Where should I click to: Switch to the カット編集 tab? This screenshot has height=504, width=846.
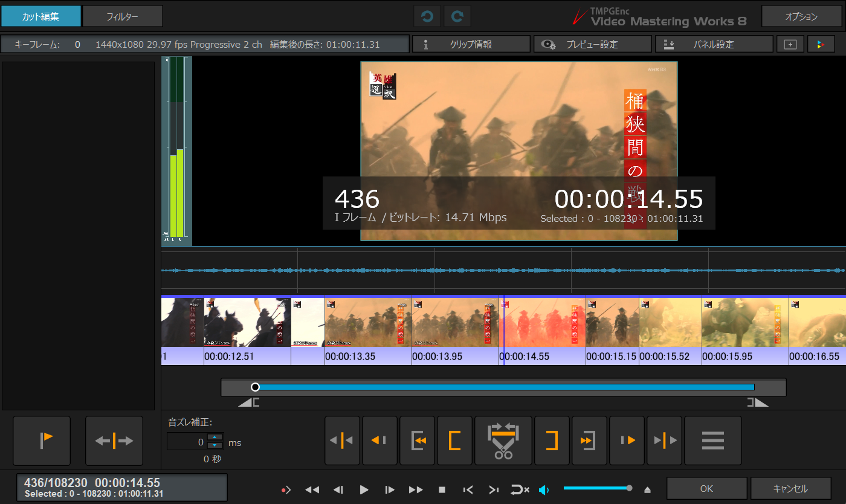(40, 16)
